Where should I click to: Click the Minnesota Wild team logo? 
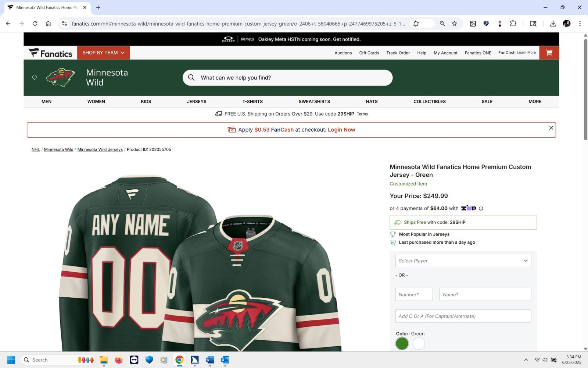61,77
